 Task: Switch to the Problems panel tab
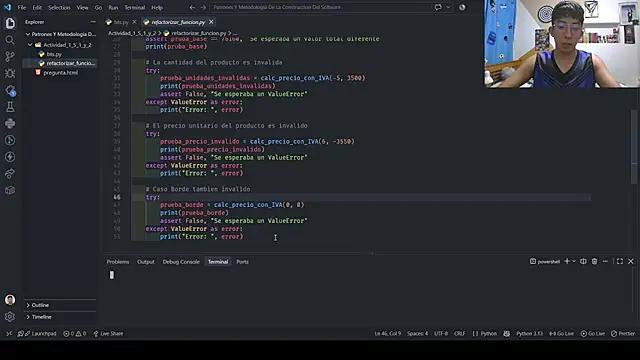[x=118, y=262]
